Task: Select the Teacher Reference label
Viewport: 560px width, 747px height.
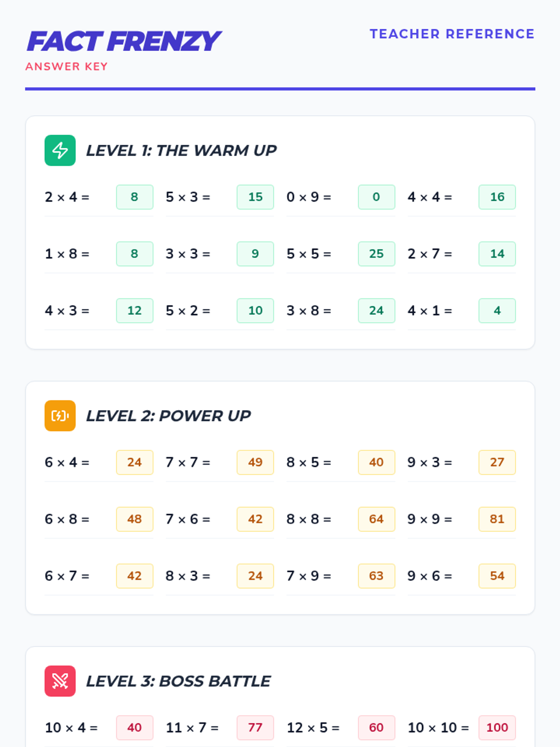Action: pyautogui.click(x=452, y=34)
